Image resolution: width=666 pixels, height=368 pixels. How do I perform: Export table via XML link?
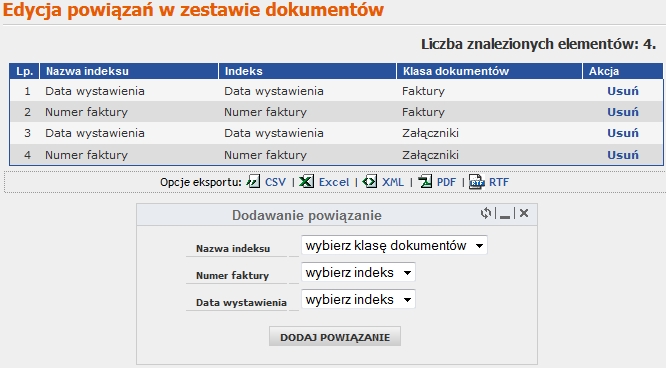pyautogui.click(x=393, y=182)
